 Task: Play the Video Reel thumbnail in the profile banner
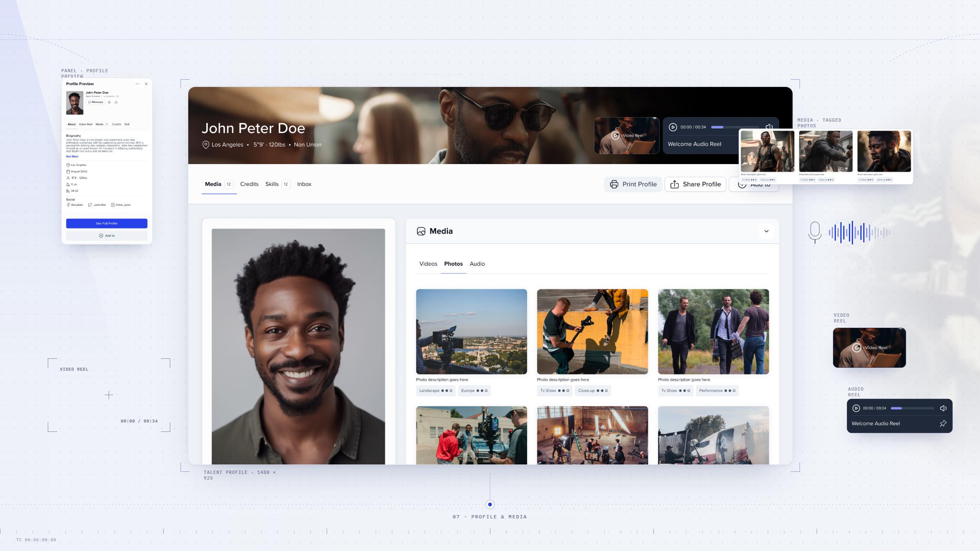[x=627, y=136]
